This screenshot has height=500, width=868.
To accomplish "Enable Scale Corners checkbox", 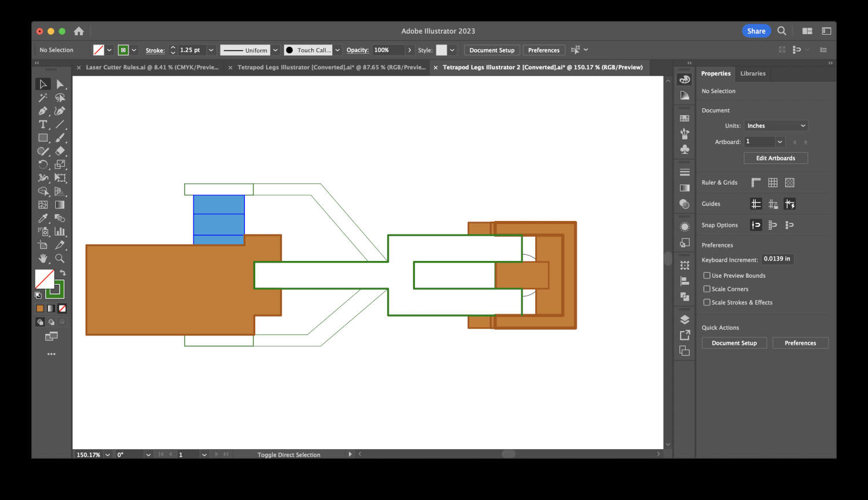I will point(707,289).
